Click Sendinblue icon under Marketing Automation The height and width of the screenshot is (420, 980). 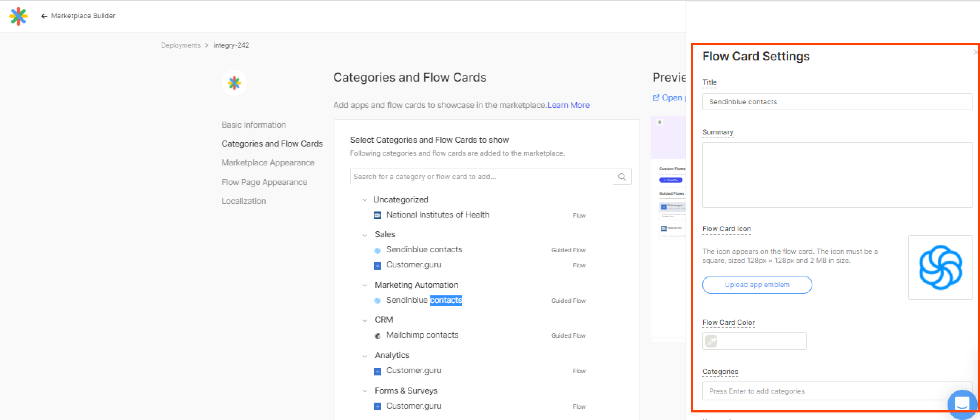[377, 301]
